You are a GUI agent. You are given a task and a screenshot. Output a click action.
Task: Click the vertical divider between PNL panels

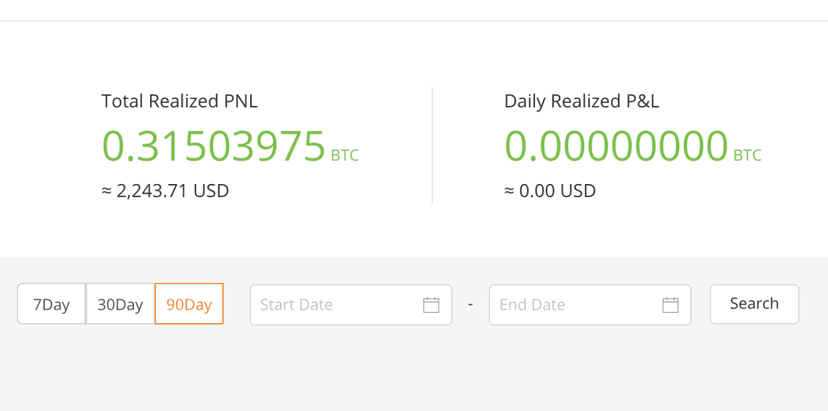(x=432, y=145)
